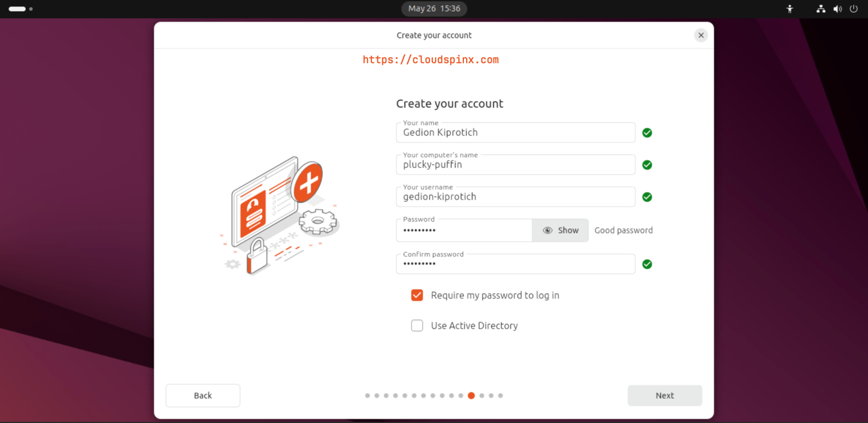The height and width of the screenshot is (423, 868).
Task: Click the power icon at top right
Action: tap(854, 8)
